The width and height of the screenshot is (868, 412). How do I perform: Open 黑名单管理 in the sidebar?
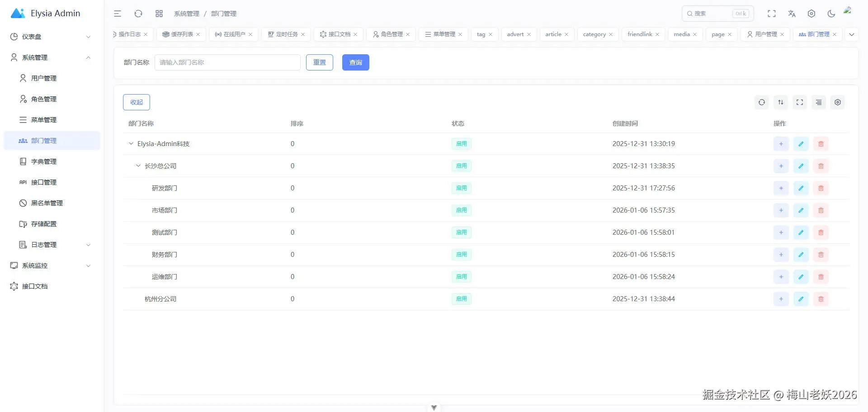(x=52, y=203)
